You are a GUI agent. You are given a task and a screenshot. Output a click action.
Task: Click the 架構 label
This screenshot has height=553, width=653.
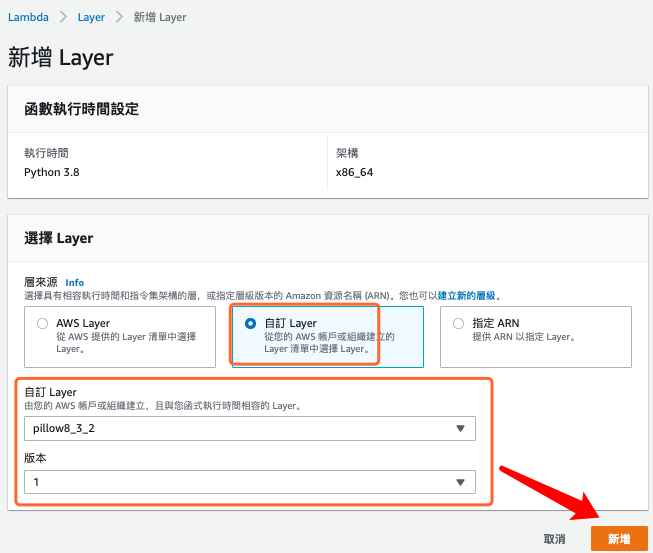tap(347, 153)
